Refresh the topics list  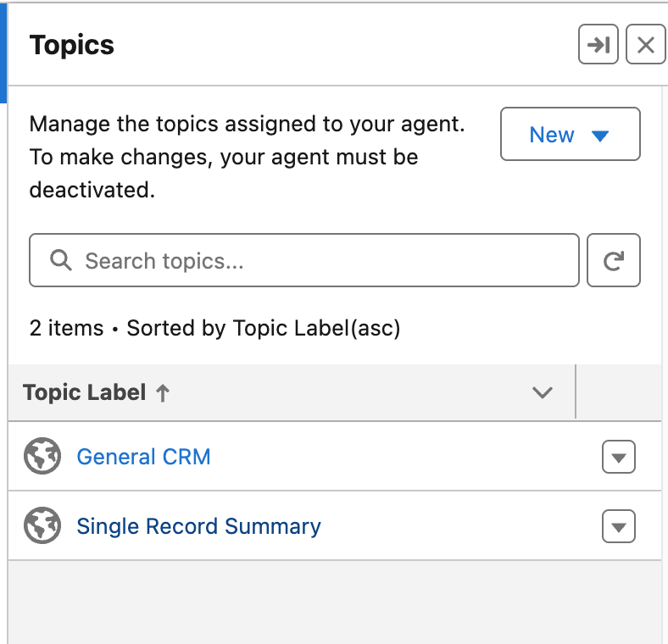pos(614,261)
